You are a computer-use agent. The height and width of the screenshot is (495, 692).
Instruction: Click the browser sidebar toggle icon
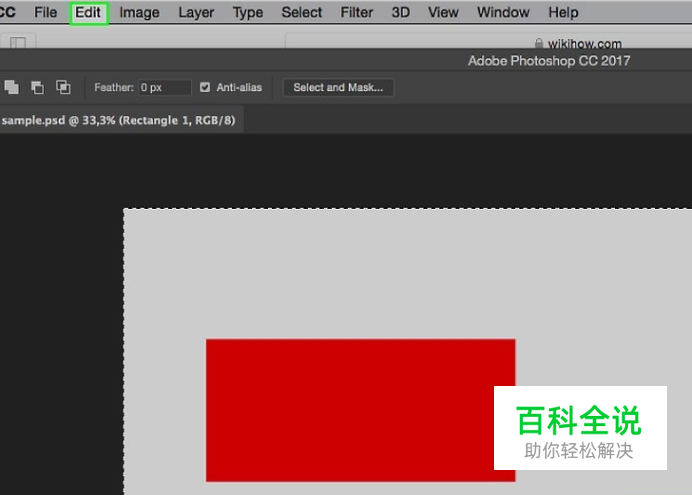pyautogui.click(x=18, y=42)
